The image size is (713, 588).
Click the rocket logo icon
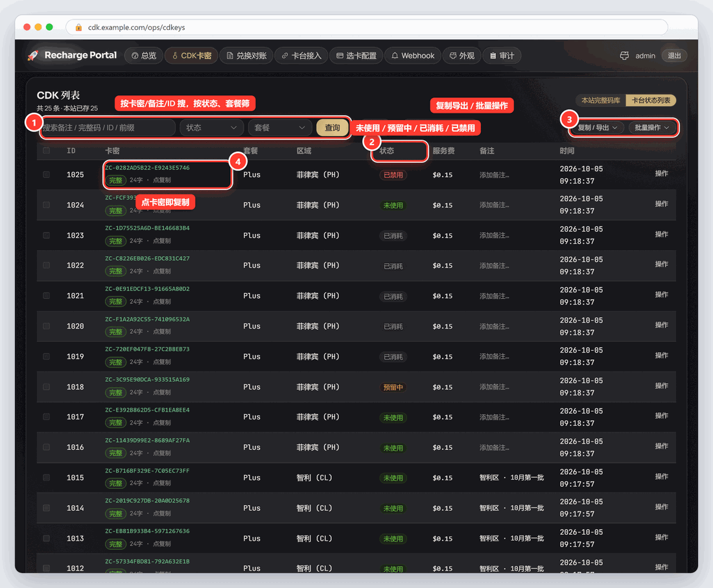coord(33,56)
